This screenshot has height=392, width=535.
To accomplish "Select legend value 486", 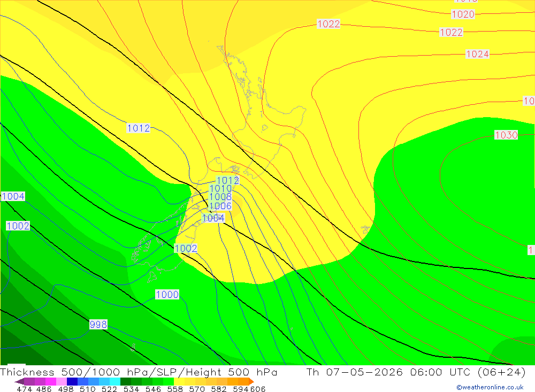I will [x=44, y=389].
